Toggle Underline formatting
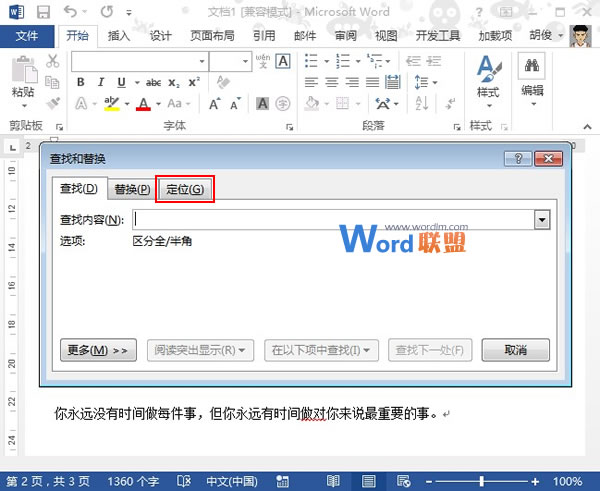The width and height of the screenshot is (600, 491). point(121,82)
